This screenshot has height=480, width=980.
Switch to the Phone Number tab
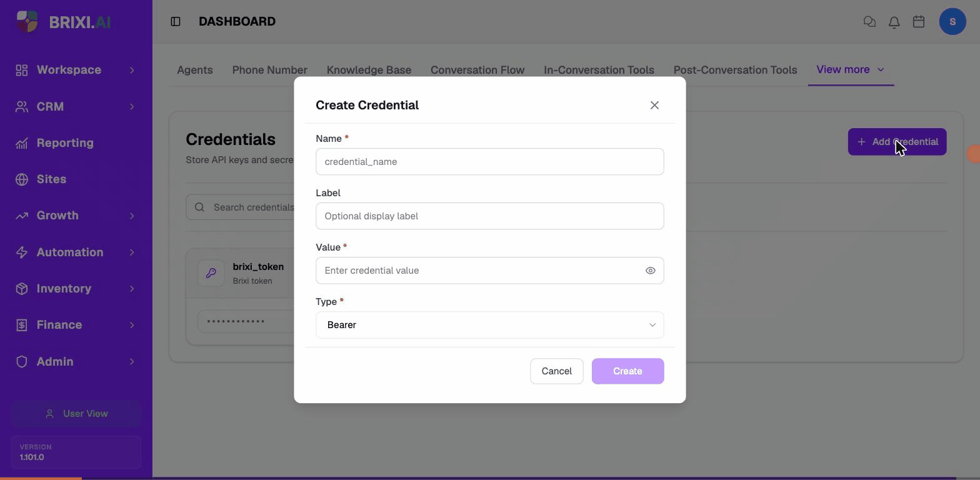(x=269, y=70)
